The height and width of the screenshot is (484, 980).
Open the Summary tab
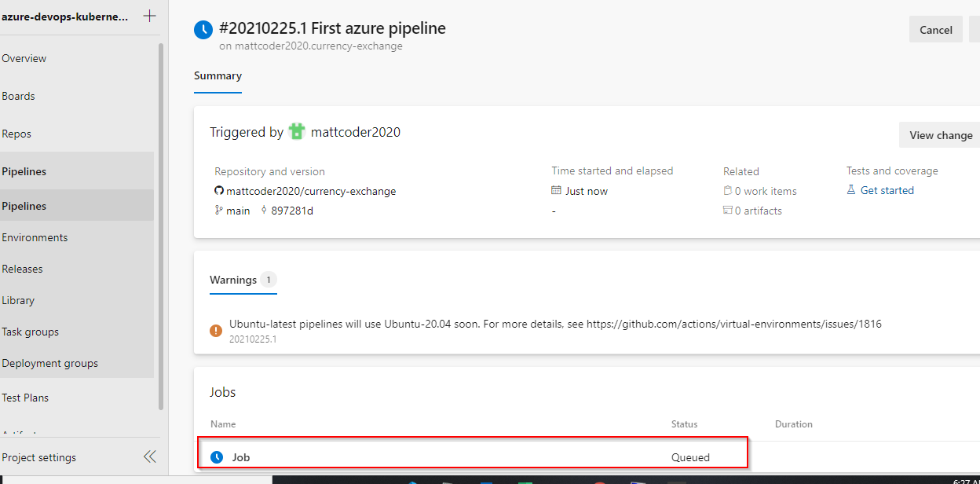218,76
